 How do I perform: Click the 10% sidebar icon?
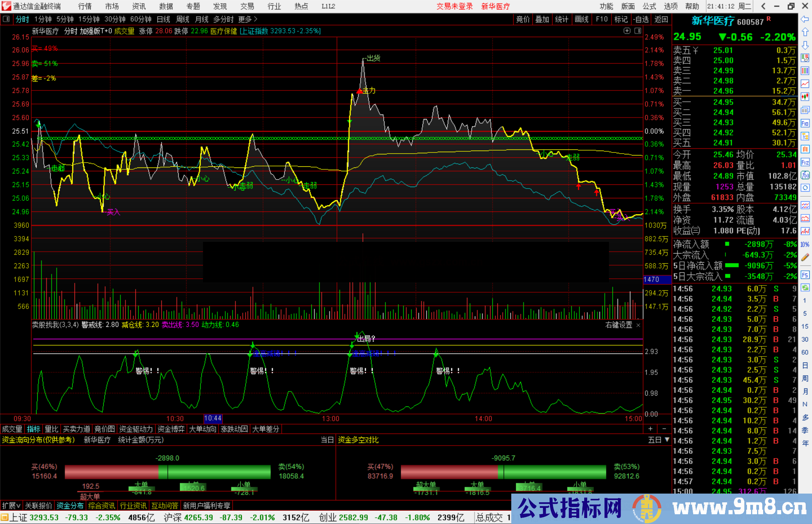pos(805,245)
